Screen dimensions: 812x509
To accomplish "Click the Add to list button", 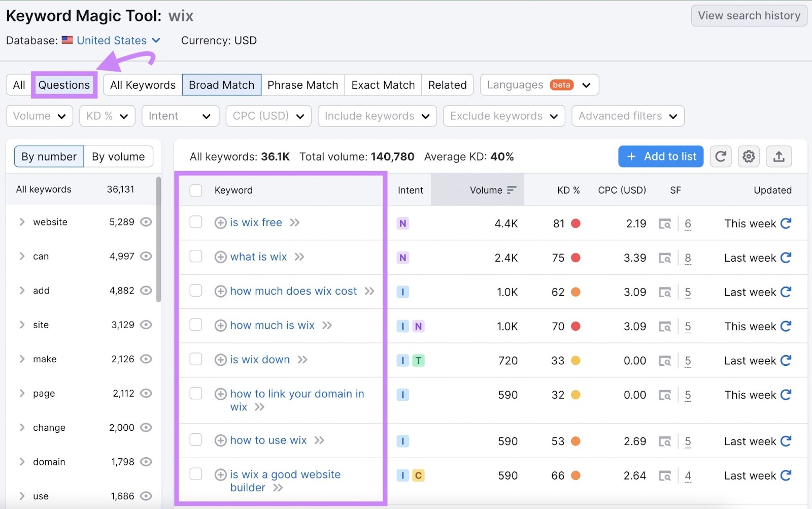I will (x=660, y=156).
